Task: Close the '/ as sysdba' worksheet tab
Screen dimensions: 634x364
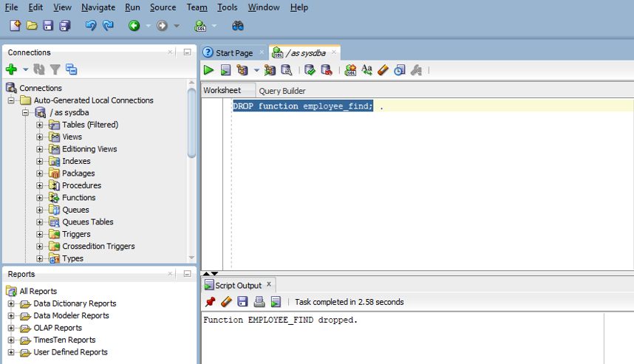Action: [334, 52]
